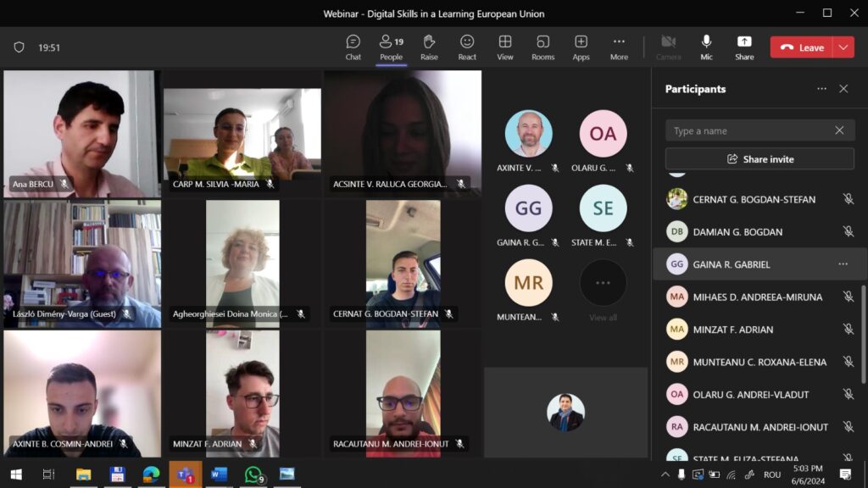This screenshot has height=488, width=868.
Task: Select László Dimény-Varga (Guest) video tile
Action: [x=82, y=264]
